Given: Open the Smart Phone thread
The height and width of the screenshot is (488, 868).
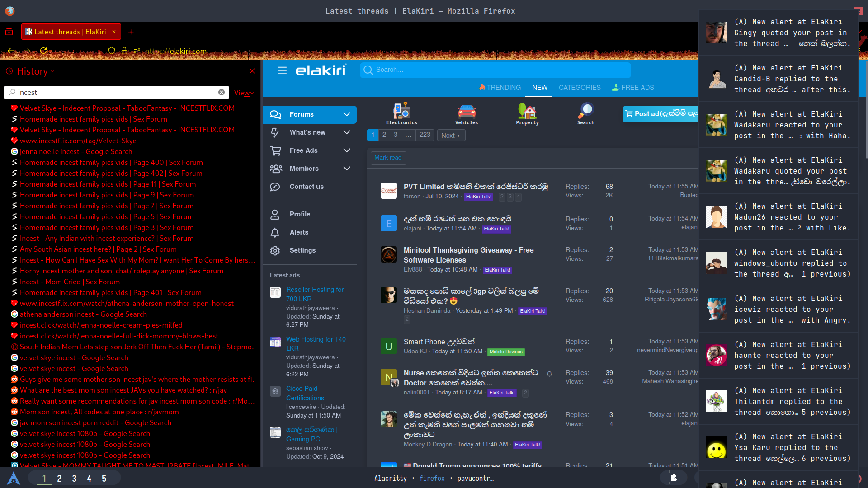Looking at the screenshot, I should point(439,342).
